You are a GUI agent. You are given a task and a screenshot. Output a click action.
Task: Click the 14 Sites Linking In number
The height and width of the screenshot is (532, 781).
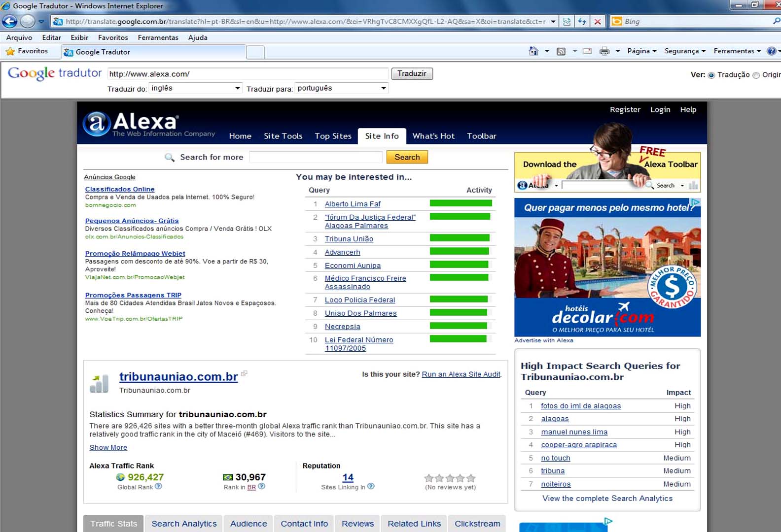tap(348, 477)
